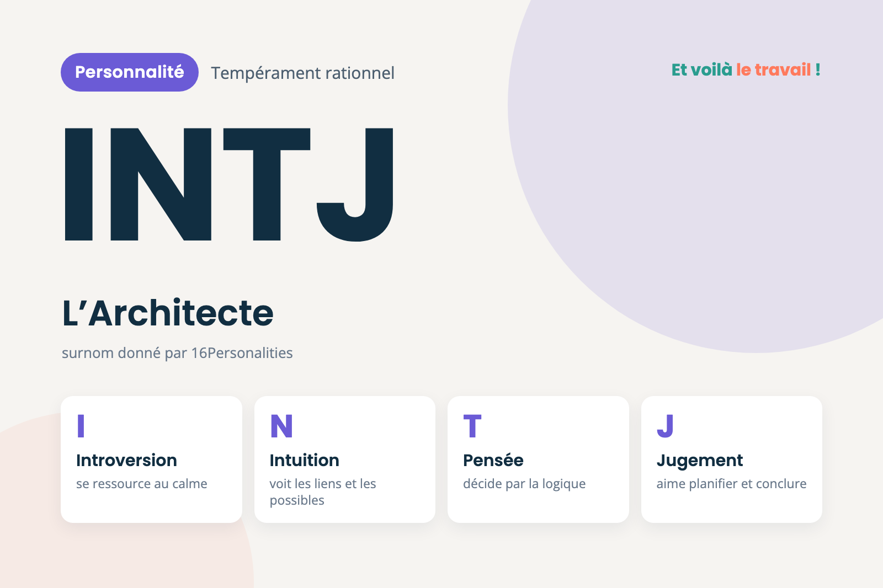Click the purple letter J above Jugement
The image size is (883, 588).
pyautogui.click(x=666, y=426)
